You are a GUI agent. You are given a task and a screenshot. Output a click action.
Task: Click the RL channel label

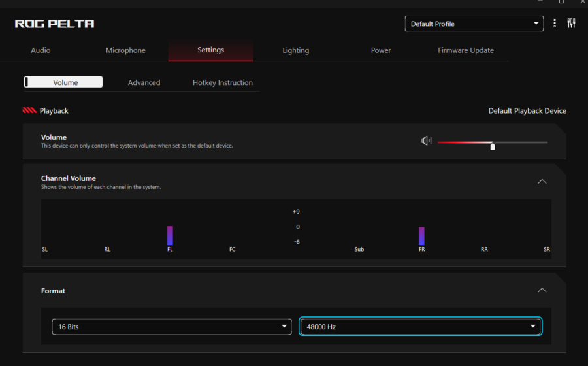pyautogui.click(x=107, y=250)
